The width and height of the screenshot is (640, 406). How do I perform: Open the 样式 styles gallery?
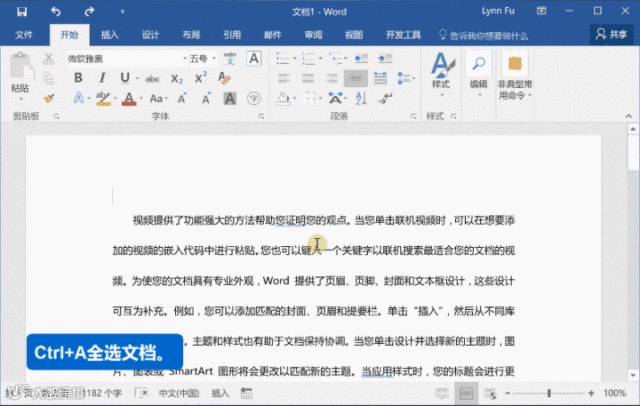tap(442, 74)
